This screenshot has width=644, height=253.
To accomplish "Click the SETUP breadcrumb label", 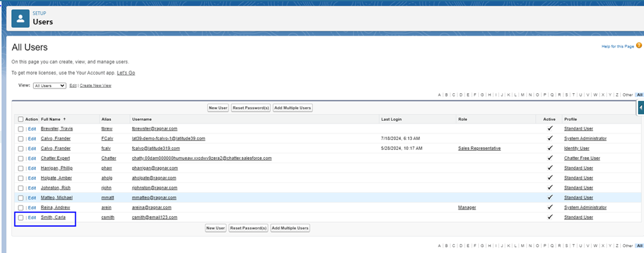I will (x=40, y=13).
